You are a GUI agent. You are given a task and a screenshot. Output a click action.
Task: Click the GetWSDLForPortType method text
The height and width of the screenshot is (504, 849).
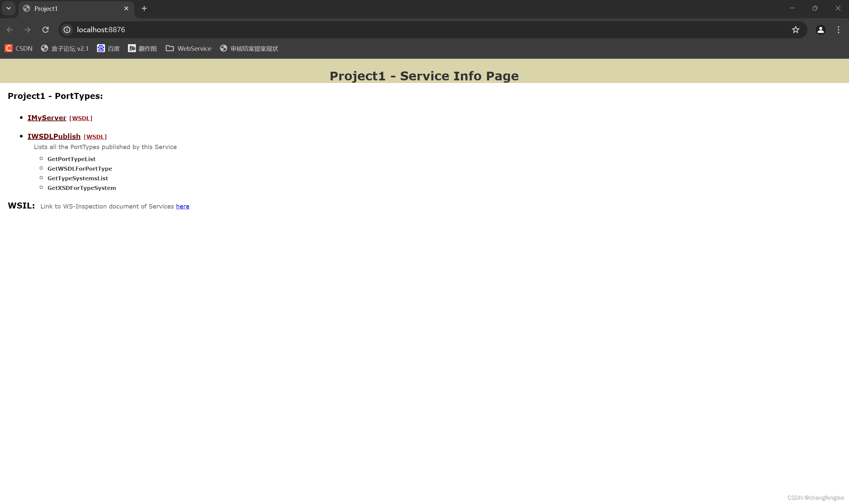point(79,168)
